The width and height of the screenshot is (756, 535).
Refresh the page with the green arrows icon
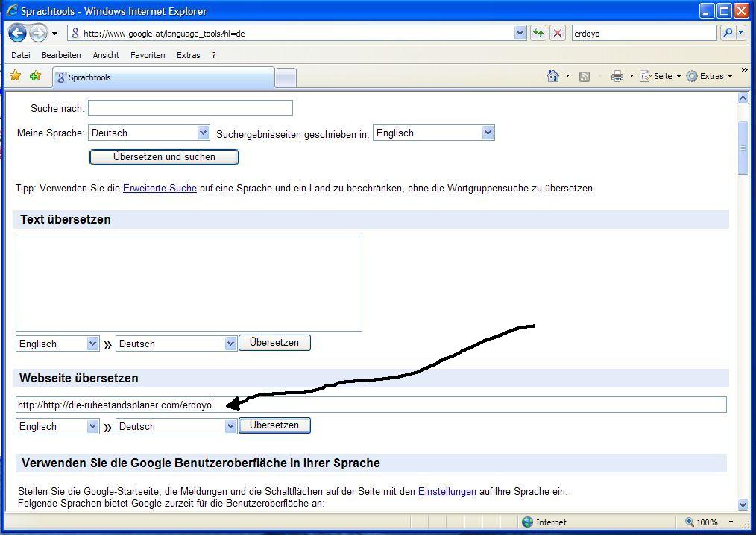[538, 34]
